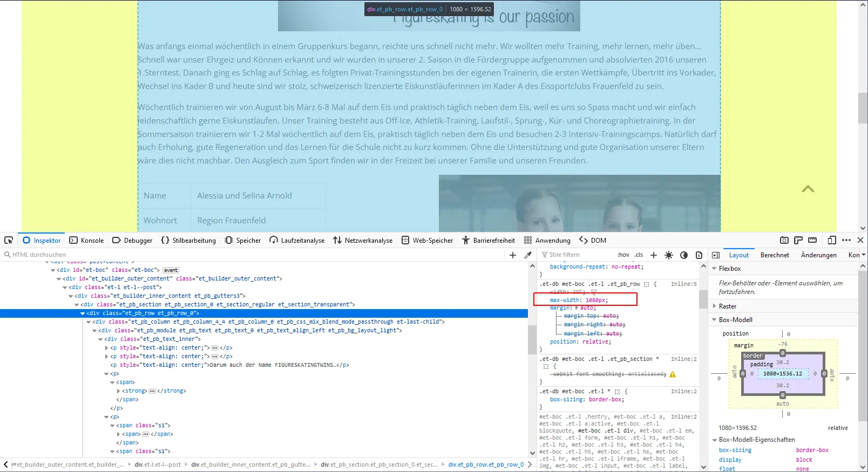This screenshot has height=472, width=868.
Task: Switch to Stilbearbeitung tab
Action: pyautogui.click(x=188, y=240)
